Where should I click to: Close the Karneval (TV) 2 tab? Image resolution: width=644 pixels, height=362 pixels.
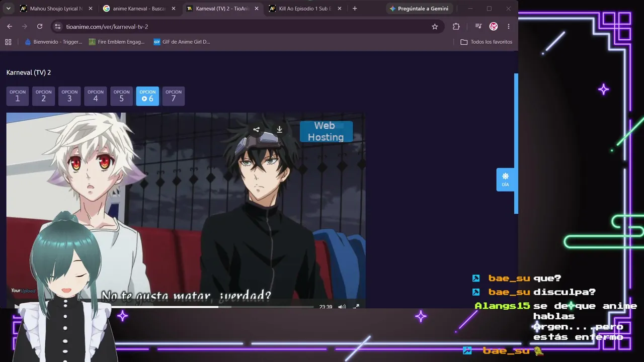pos(256,9)
